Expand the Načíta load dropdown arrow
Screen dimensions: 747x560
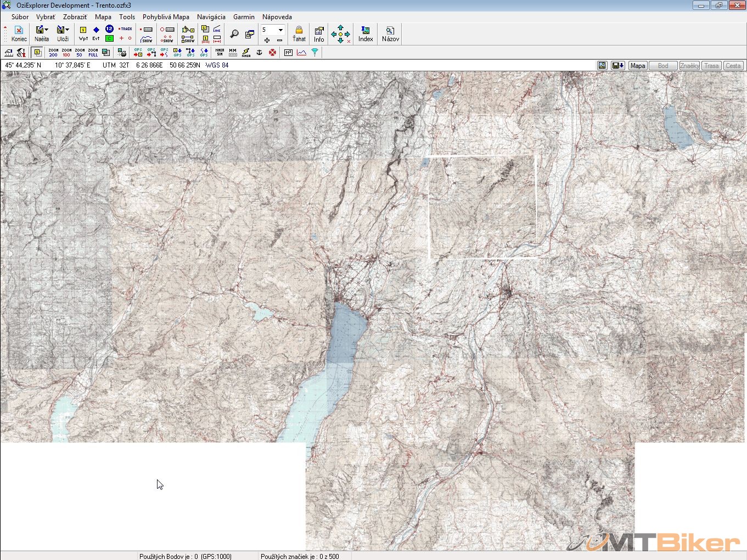(47, 30)
